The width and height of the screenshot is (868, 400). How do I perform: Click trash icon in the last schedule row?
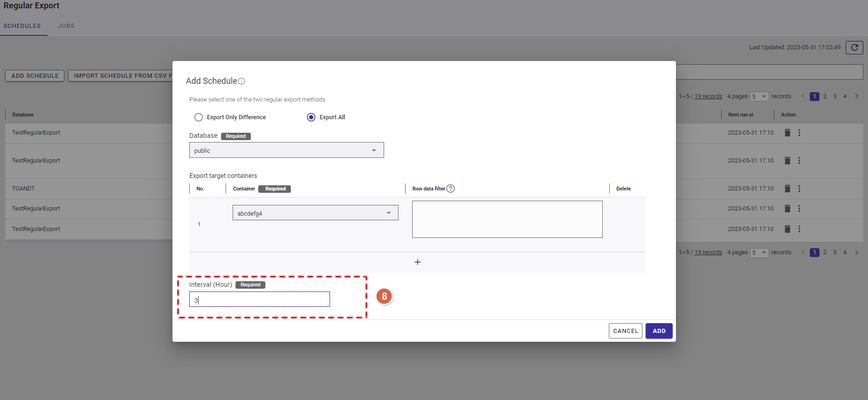[787, 229]
